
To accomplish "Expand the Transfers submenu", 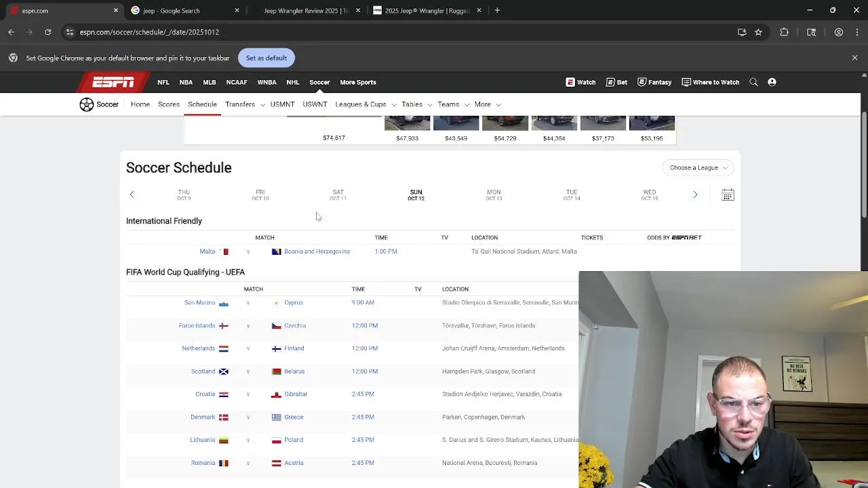I will point(262,104).
